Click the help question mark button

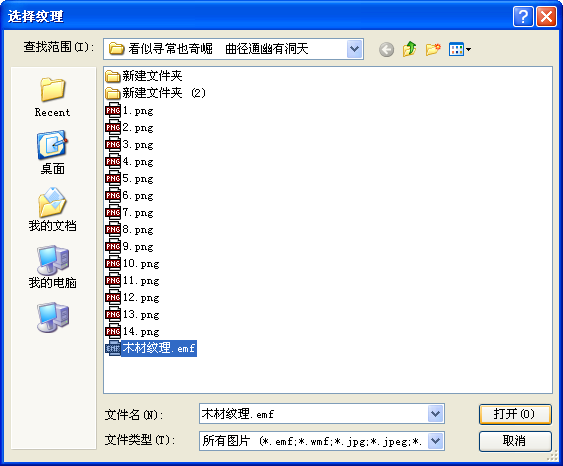(x=523, y=17)
